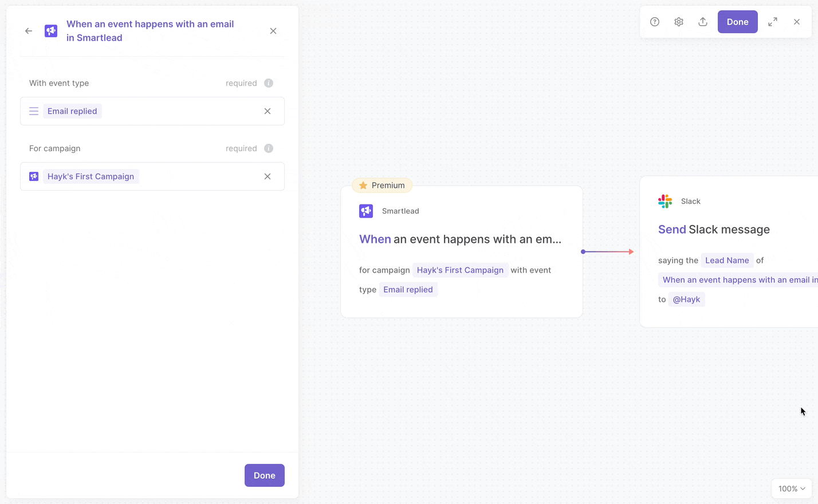Click the Lead Name tag in Slack card
This screenshot has width=818, height=504.
pyautogui.click(x=727, y=261)
